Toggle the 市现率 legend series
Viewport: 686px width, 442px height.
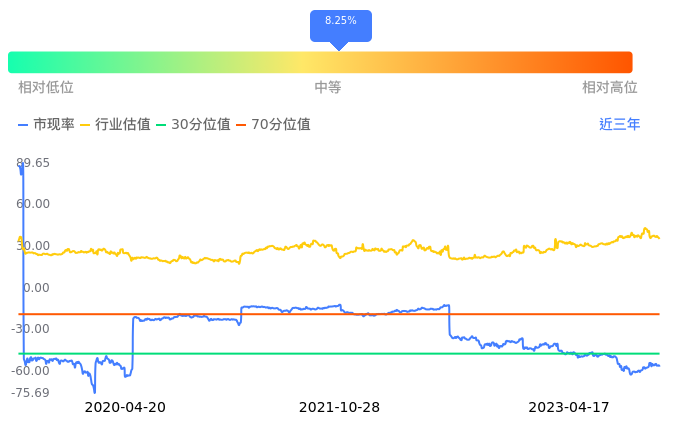click(x=47, y=125)
